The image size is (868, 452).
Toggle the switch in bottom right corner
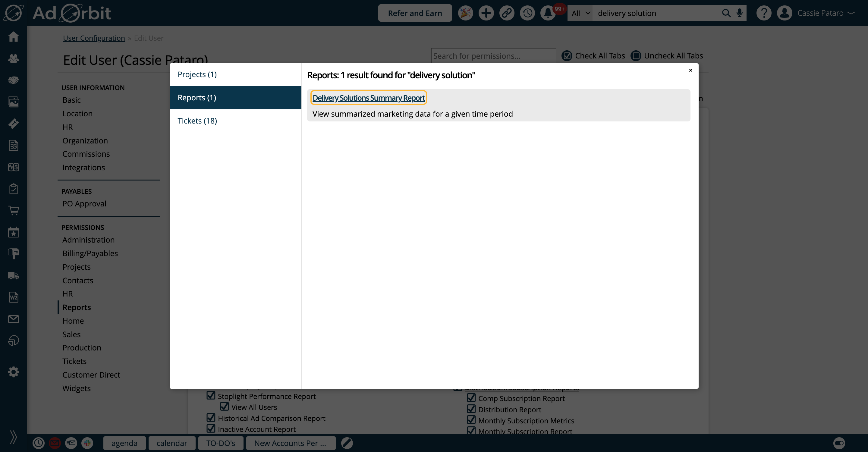[839, 443]
